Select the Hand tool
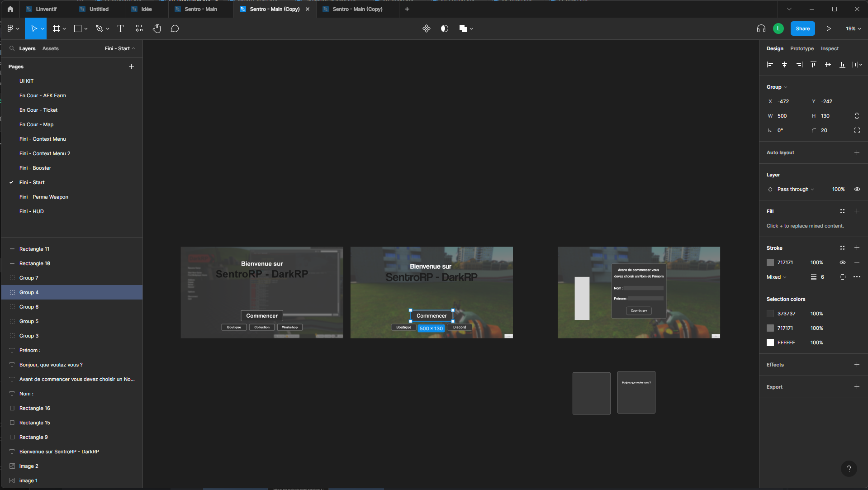The height and width of the screenshot is (490, 868). [157, 29]
